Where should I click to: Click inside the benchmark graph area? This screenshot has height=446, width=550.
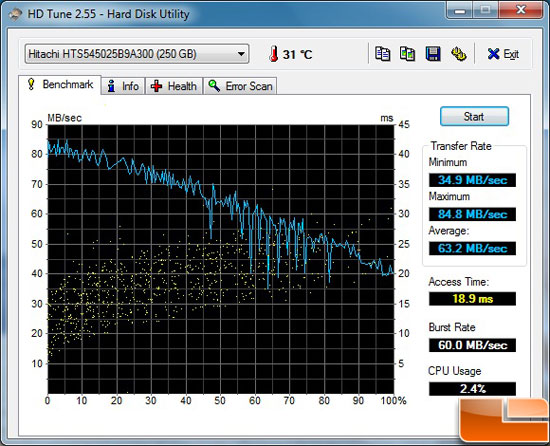221,259
